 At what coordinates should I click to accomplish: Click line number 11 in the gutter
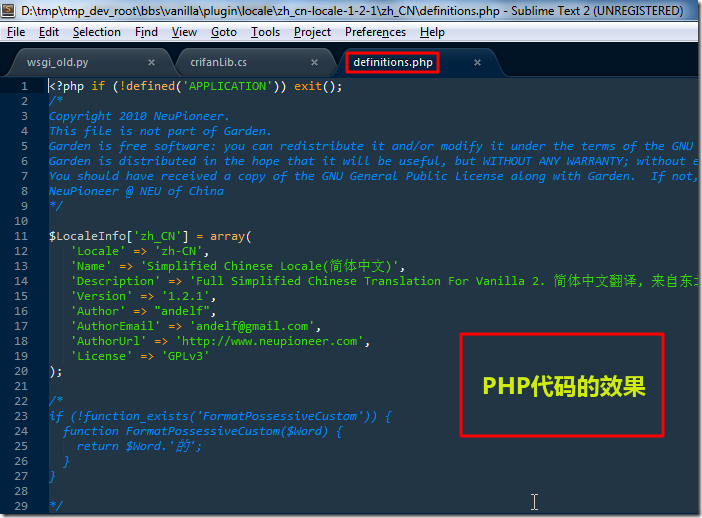click(21, 236)
